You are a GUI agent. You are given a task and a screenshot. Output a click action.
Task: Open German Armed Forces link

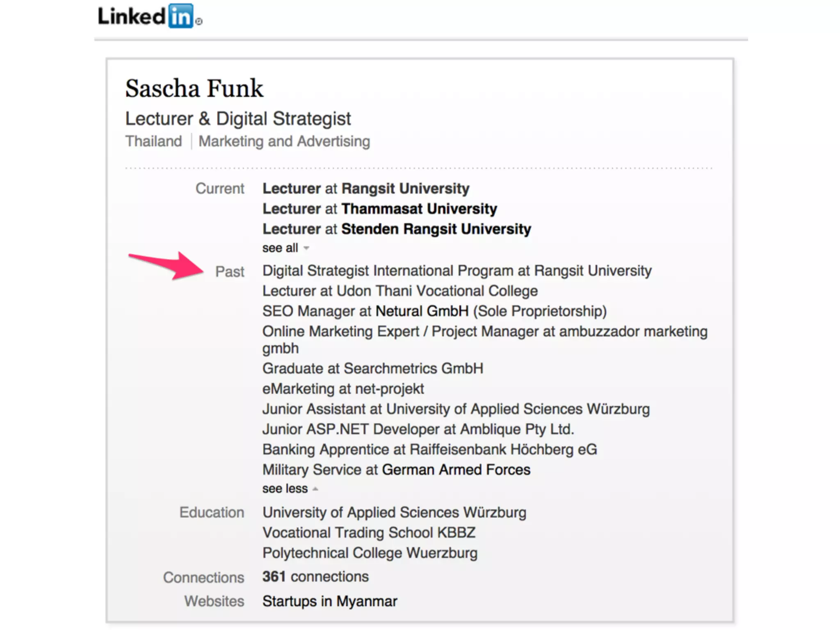(456, 470)
